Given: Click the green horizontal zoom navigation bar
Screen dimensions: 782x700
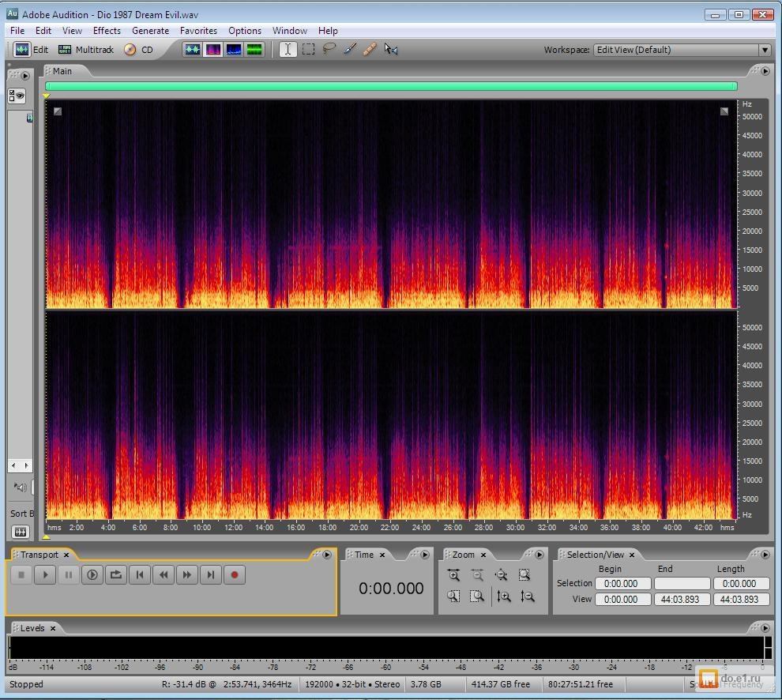Looking at the screenshot, I should tap(391, 86).
